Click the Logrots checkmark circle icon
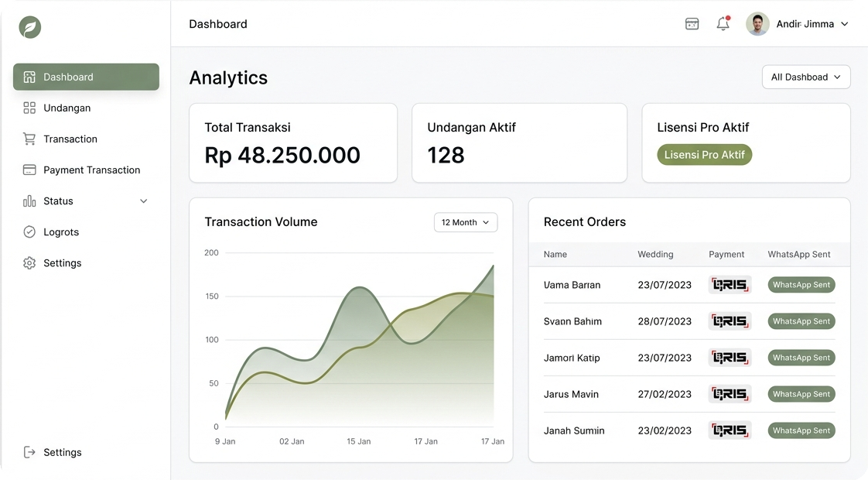The width and height of the screenshot is (868, 480). 29,232
